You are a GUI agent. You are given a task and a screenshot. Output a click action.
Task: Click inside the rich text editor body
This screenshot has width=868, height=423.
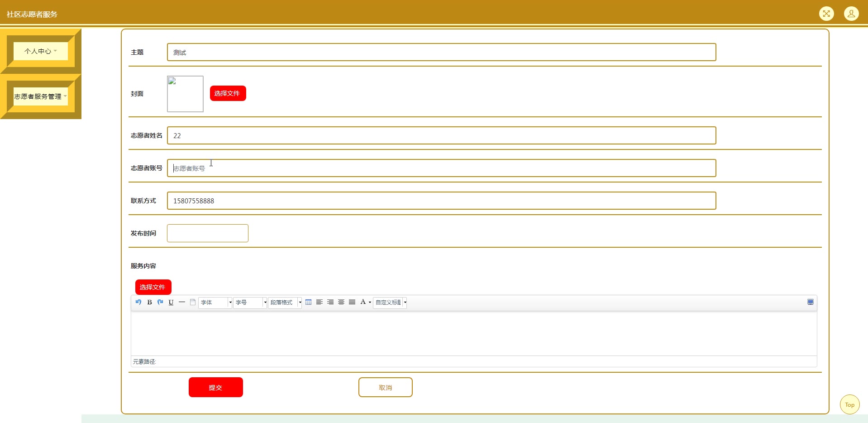pyautogui.click(x=474, y=333)
